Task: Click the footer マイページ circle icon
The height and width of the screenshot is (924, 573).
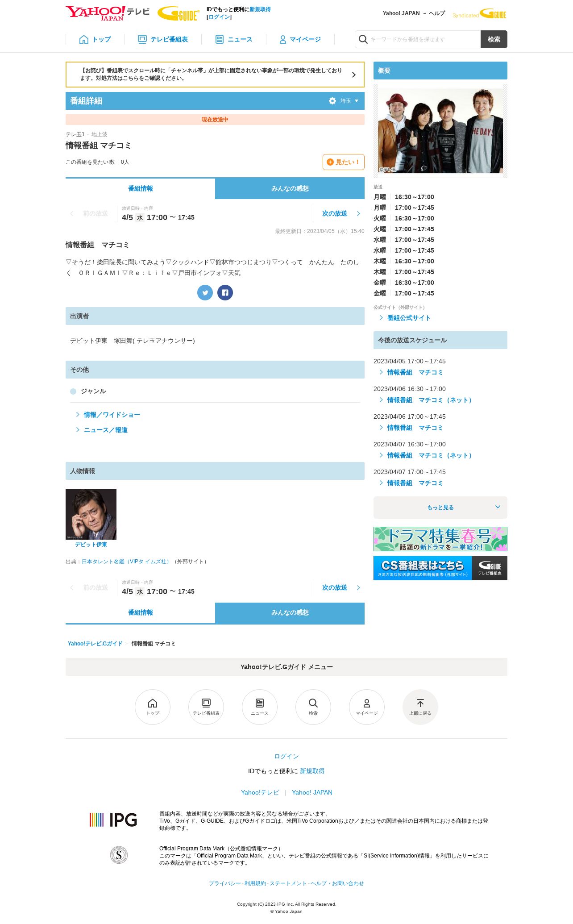Action: (367, 707)
